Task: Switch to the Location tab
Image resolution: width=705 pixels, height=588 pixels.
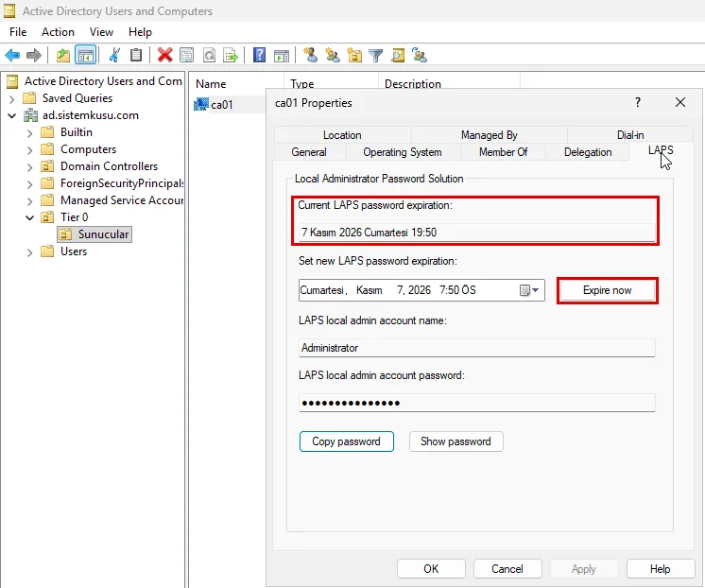Action: coord(342,135)
